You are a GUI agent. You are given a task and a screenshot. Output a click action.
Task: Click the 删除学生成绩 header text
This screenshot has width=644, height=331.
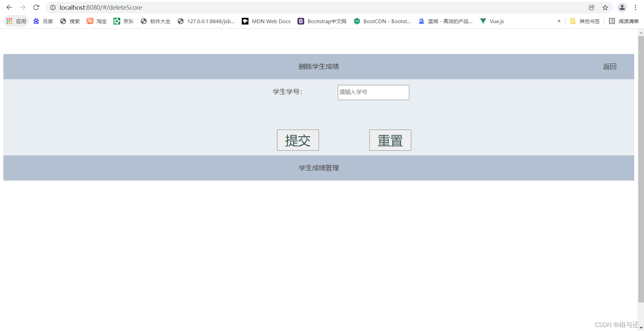319,66
